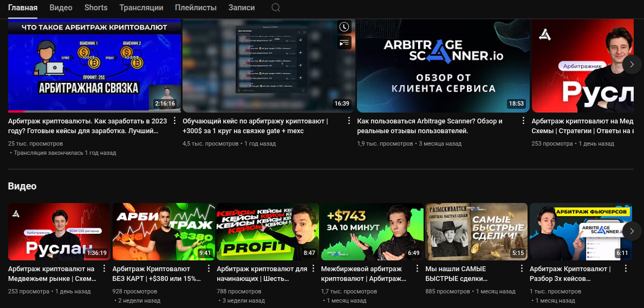This screenshot has height=308, width=644.
Task: Click '1,9 тыс. просмотров • 3 месяца назад'
Action: pyautogui.click(x=409, y=144)
